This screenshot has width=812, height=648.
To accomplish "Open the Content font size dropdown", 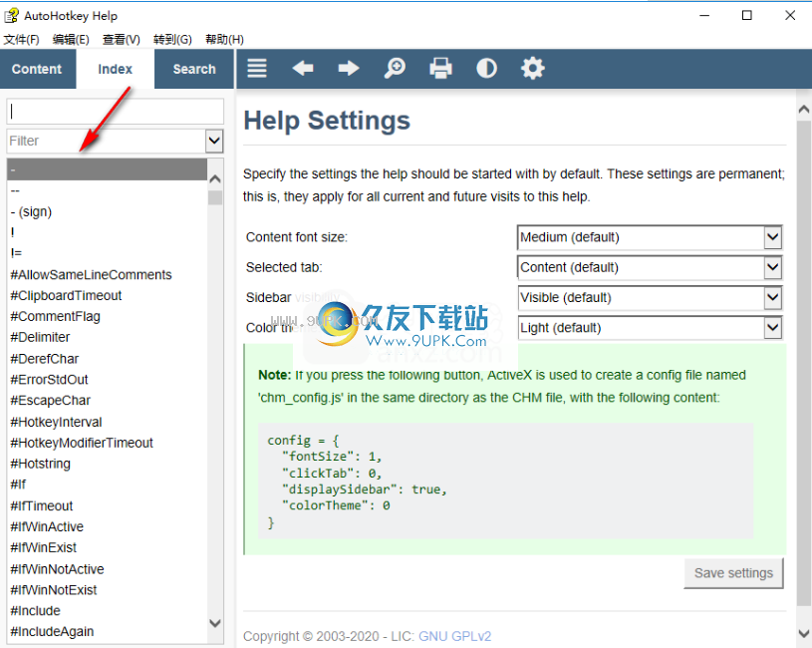I will coord(650,237).
